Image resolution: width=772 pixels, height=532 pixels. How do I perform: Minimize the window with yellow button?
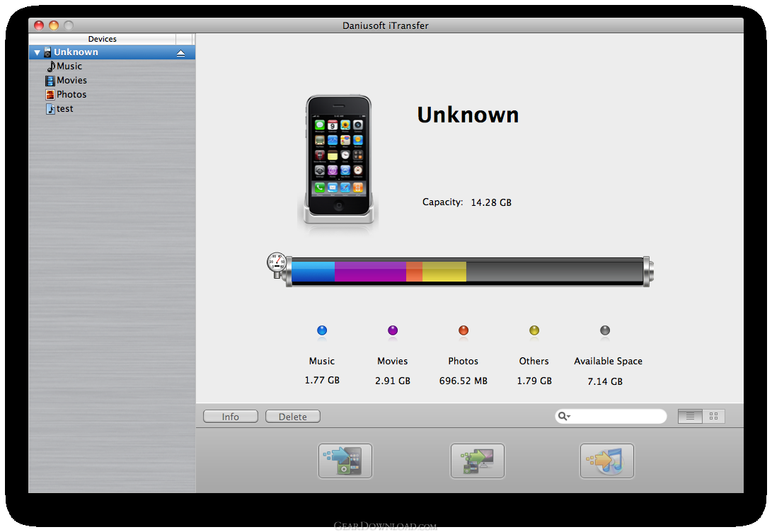[x=54, y=25]
